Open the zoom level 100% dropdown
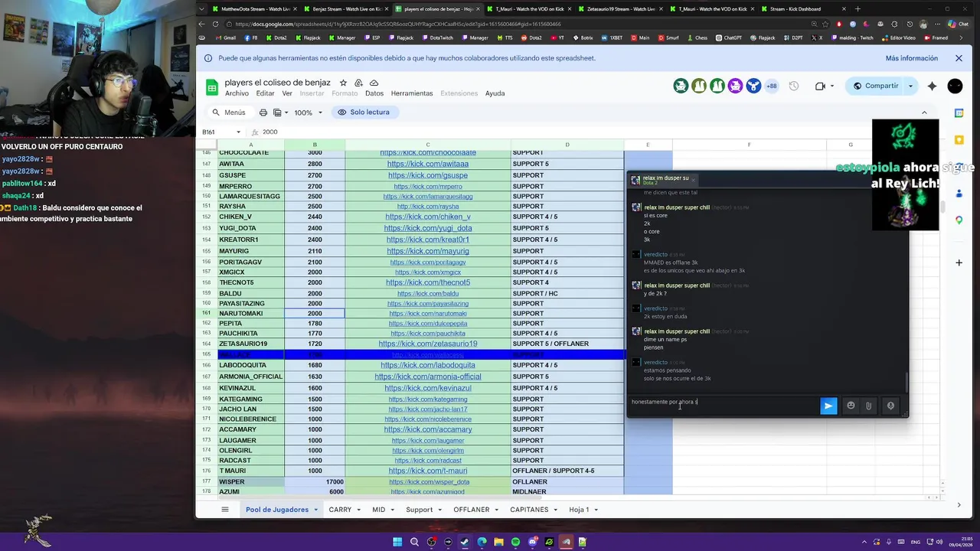The image size is (980, 551). [x=309, y=112]
